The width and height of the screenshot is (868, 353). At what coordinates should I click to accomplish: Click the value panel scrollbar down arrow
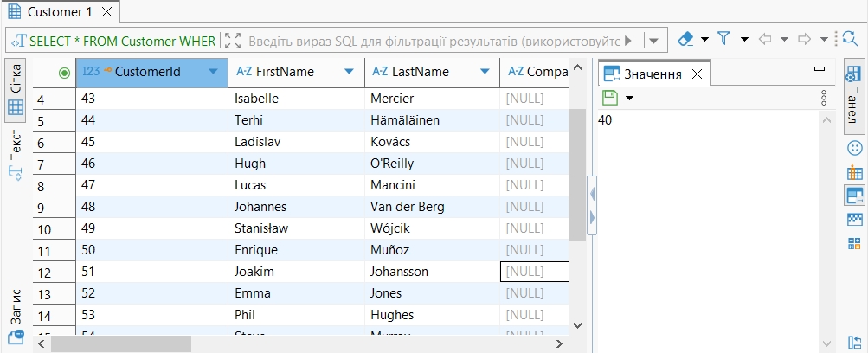point(827,343)
